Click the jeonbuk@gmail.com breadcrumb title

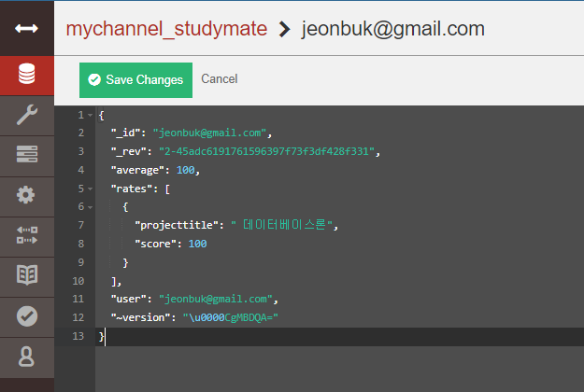(x=393, y=29)
